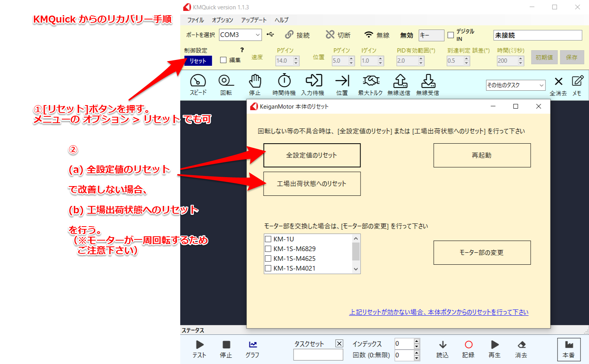This screenshot has height=364, width=589.
Task: Toggle the 編集 checkbox
Action: pos(223,60)
